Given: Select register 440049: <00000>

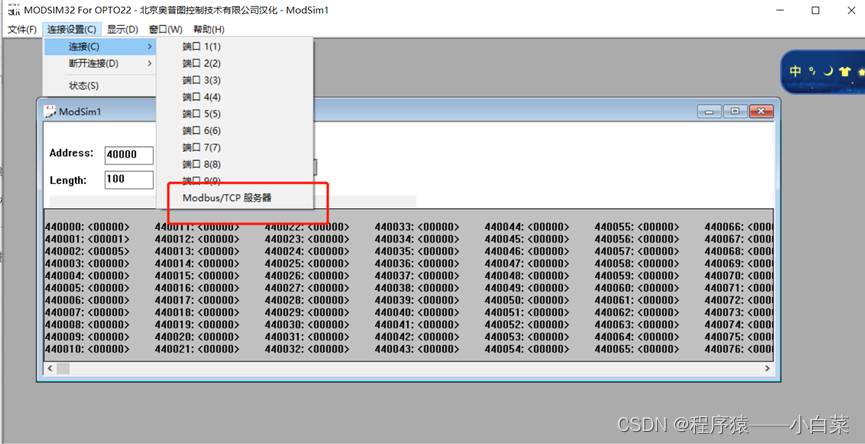Looking at the screenshot, I should (x=527, y=288).
